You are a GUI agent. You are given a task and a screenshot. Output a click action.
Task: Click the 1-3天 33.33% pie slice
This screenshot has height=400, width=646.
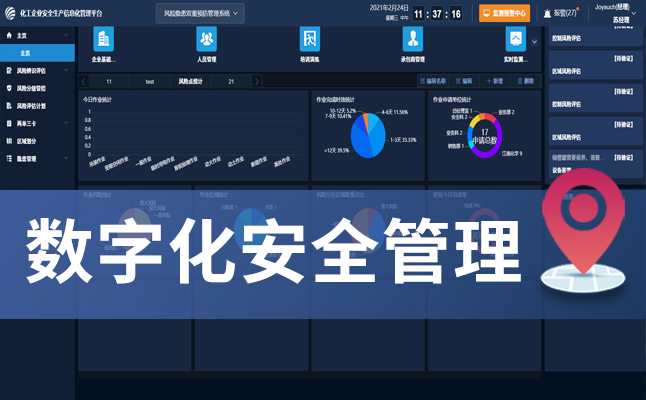tap(379, 138)
